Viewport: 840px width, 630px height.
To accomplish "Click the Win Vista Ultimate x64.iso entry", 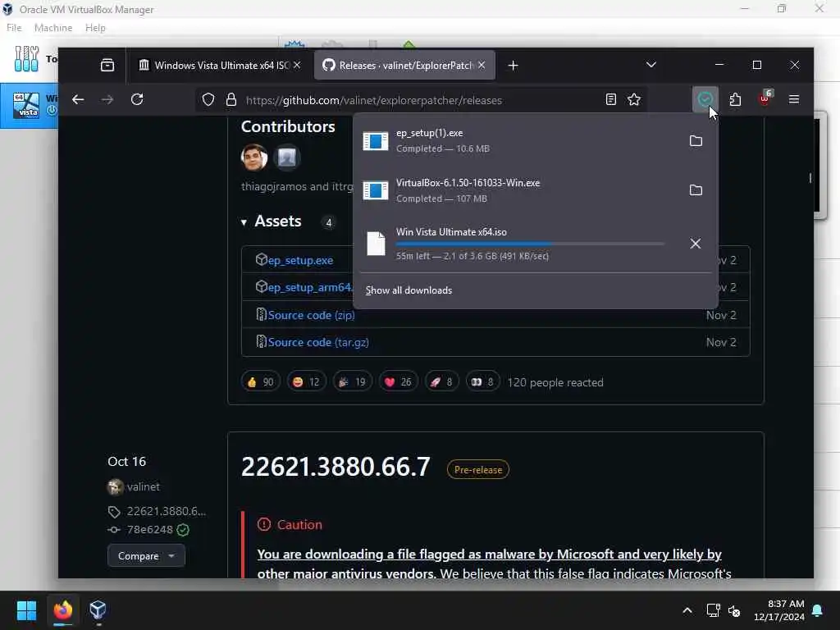I will coord(517,244).
